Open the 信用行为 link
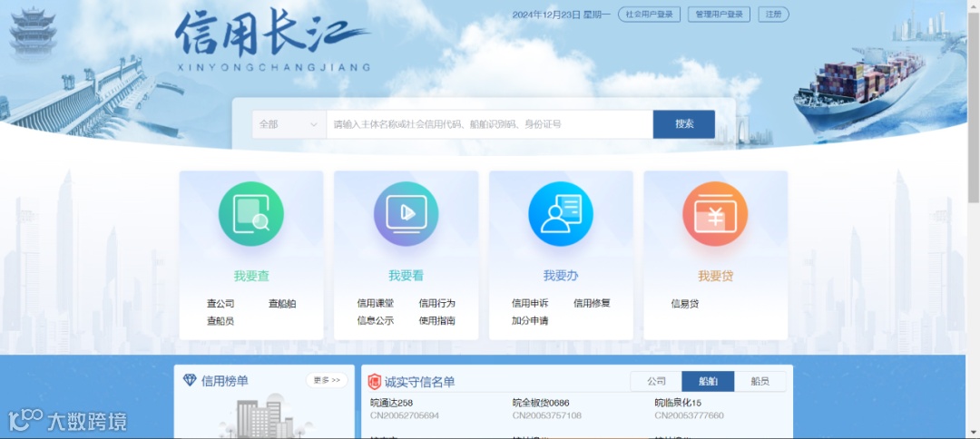Screen dimensions: 980x439 click(x=436, y=304)
